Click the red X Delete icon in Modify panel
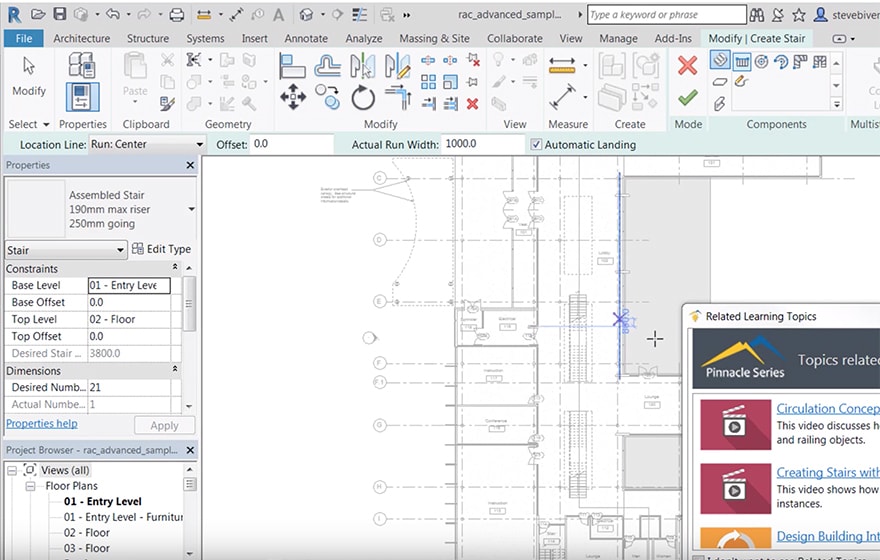This screenshot has width=880, height=560. [x=473, y=103]
